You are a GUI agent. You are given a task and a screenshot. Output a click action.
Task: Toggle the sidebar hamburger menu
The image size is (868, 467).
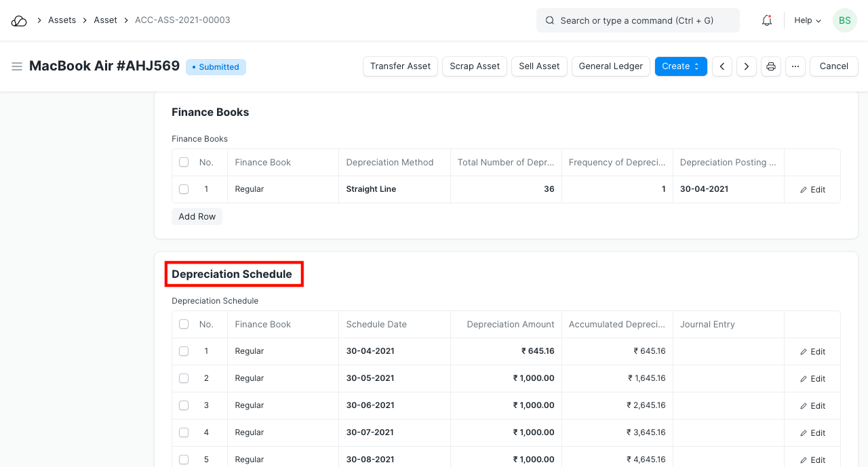pos(17,66)
